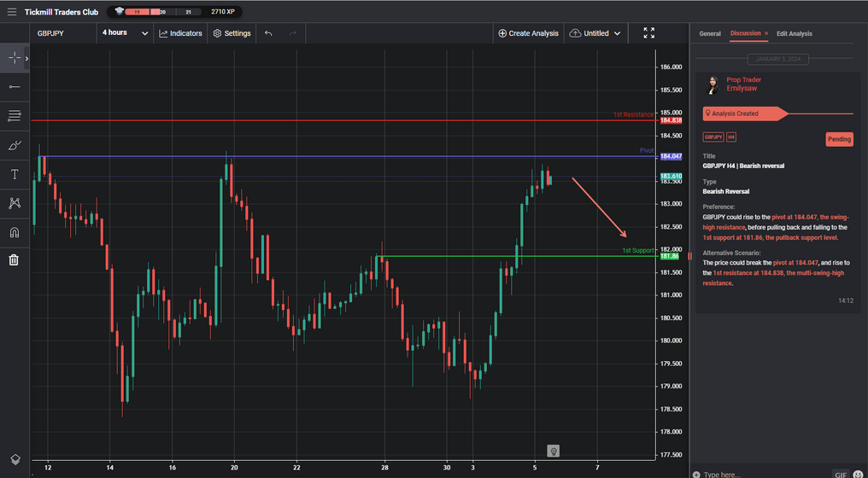This screenshot has width=868, height=478.
Task: Open the layers object tree icon
Action: [15, 460]
